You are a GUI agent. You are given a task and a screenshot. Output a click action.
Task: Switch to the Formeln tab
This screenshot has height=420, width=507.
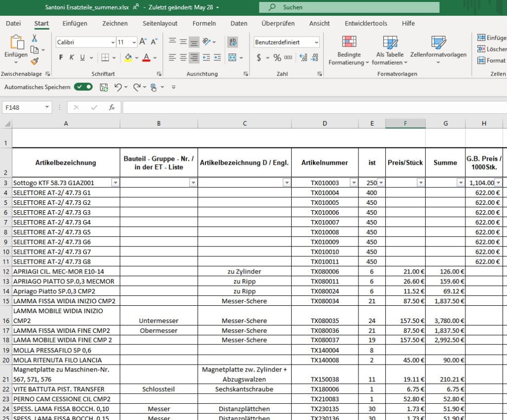click(204, 23)
